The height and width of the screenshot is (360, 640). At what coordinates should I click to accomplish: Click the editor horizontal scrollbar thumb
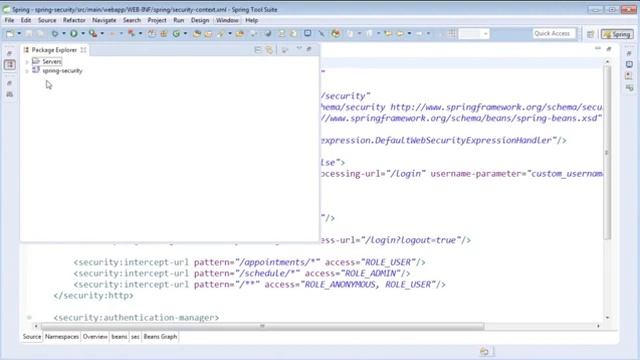coord(262,326)
